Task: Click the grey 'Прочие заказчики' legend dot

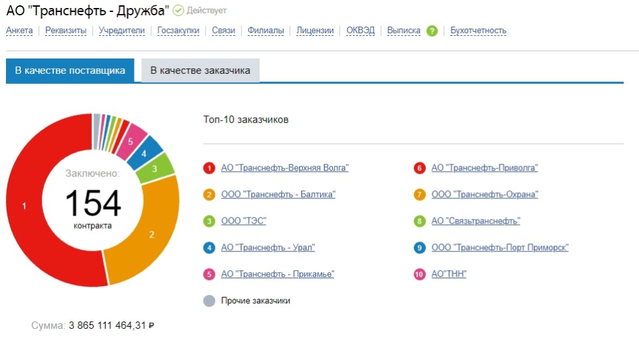Action: 209,301
